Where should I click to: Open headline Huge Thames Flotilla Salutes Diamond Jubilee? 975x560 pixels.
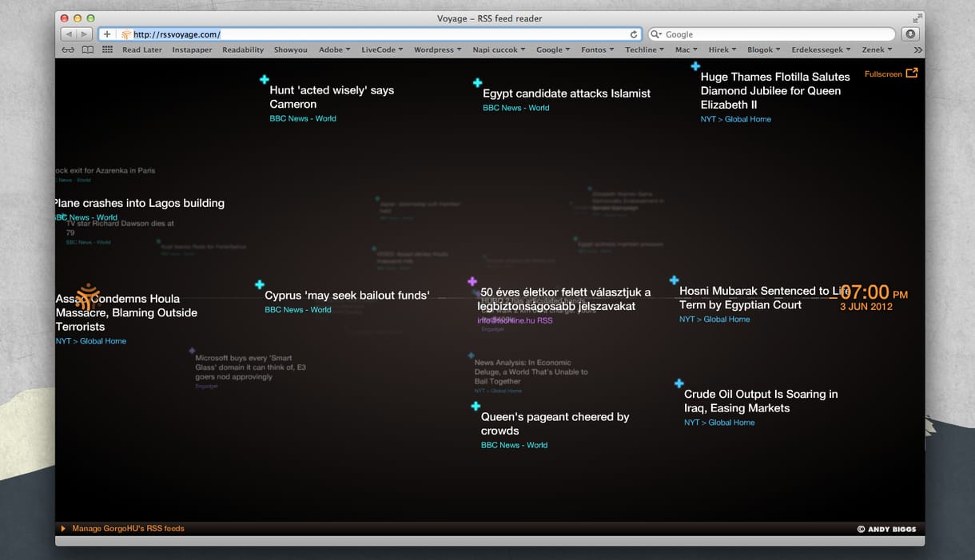tap(775, 90)
